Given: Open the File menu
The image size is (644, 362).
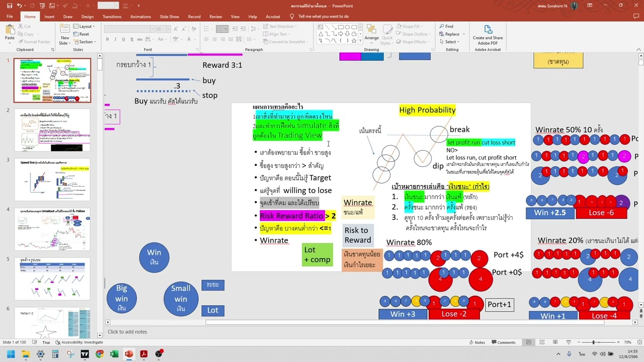Looking at the screenshot, I should [10, 17].
